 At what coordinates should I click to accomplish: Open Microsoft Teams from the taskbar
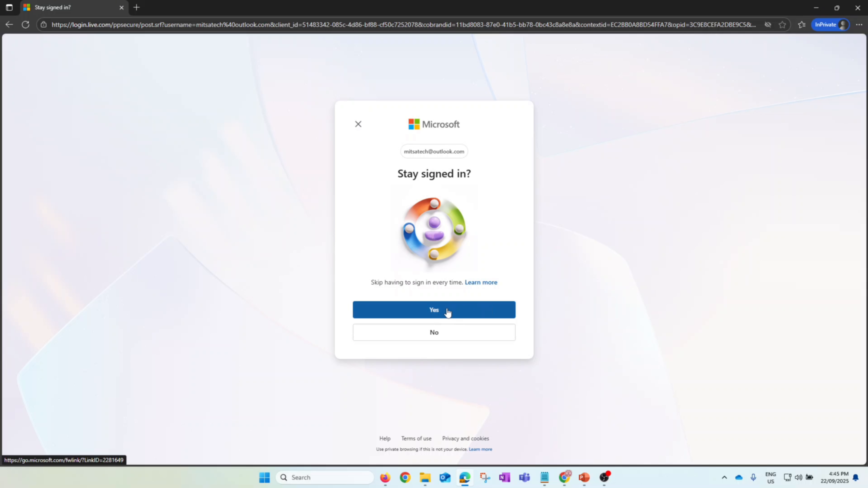point(524,477)
